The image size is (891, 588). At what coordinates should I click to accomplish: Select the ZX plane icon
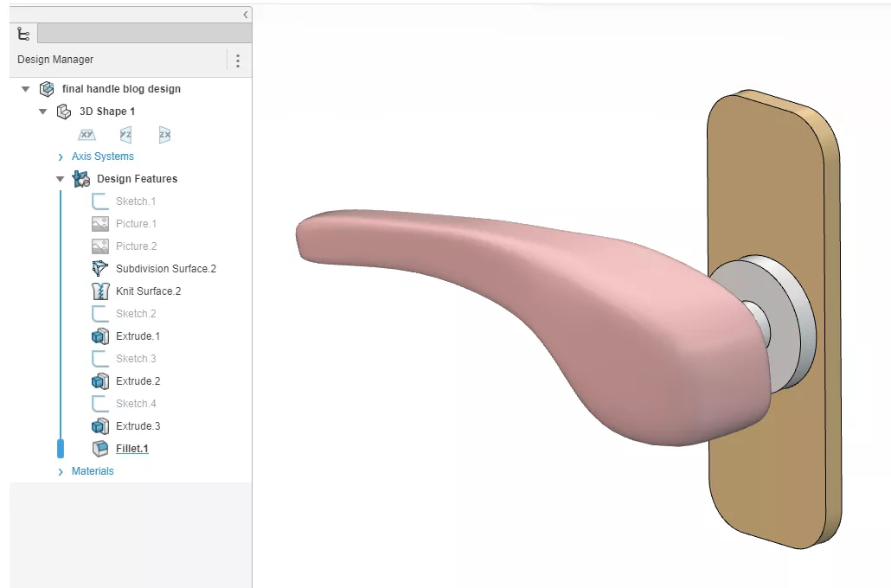click(x=163, y=134)
